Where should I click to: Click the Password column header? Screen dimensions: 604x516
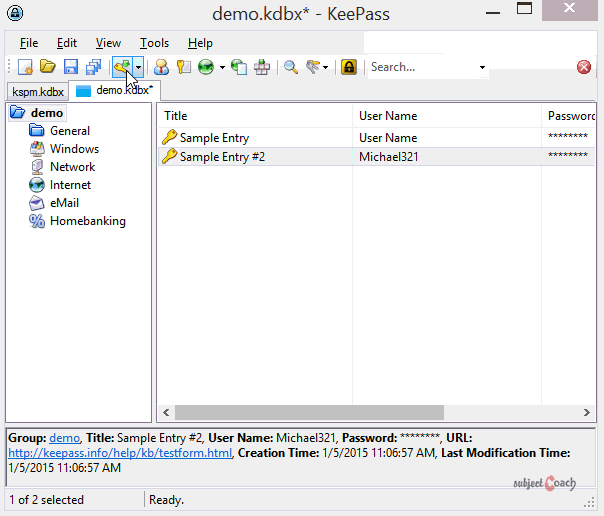569,116
